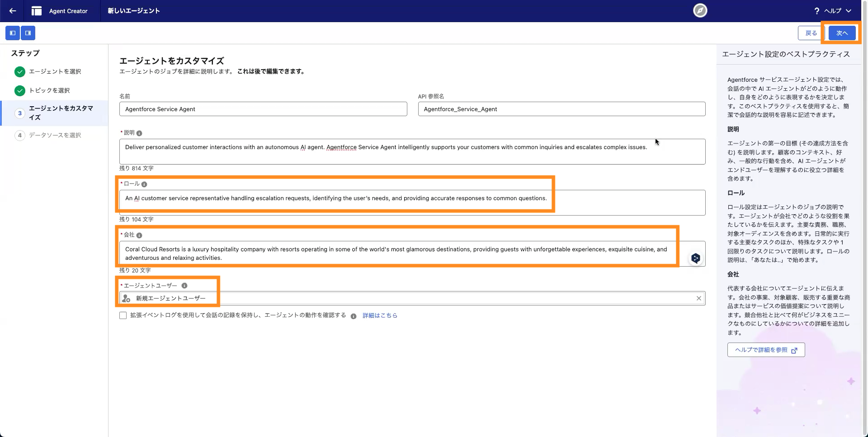Click the ロール text area

tap(412, 202)
